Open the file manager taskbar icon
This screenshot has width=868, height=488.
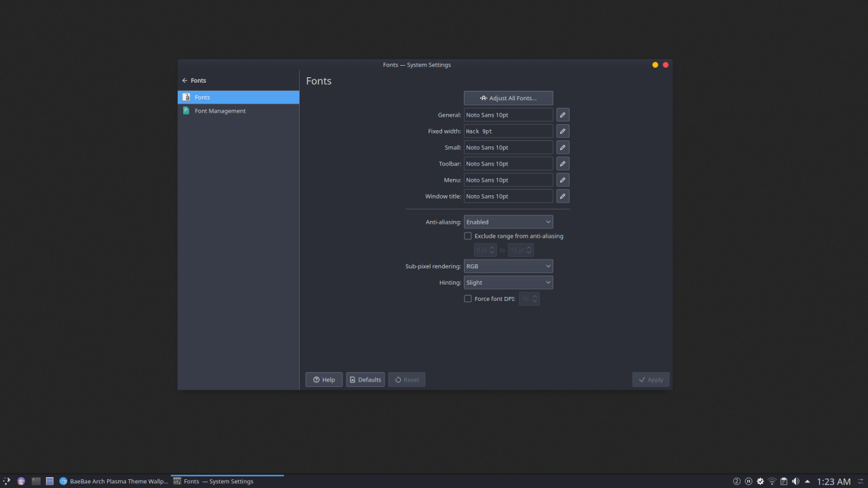pos(50,481)
